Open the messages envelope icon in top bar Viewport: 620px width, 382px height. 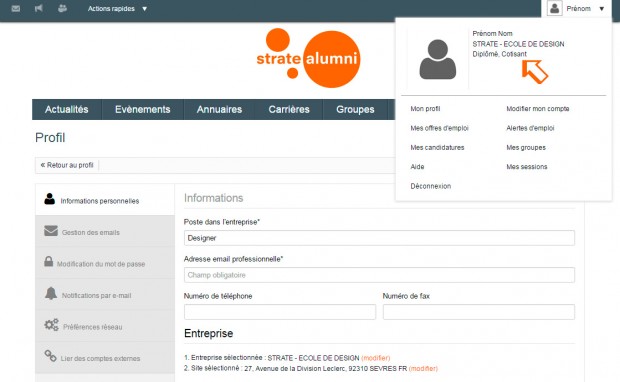click(16, 8)
